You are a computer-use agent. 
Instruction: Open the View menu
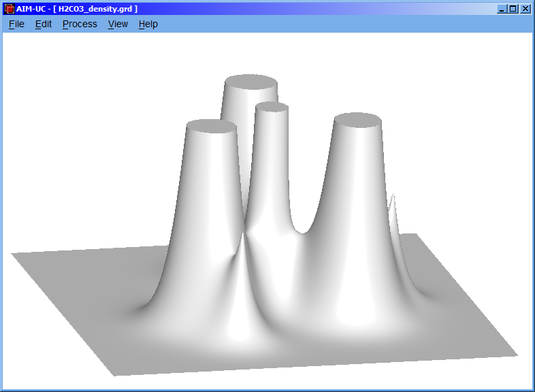tap(118, 24)
